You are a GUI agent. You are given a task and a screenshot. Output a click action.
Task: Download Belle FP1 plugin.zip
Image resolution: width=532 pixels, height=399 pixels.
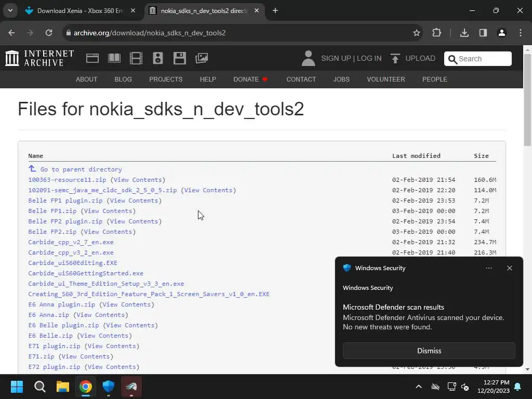(x=65, y=201)
